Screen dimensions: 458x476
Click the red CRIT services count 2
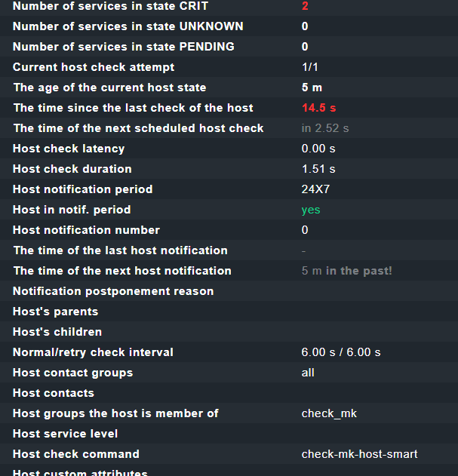pyautogui.click(x=305, y=6)
